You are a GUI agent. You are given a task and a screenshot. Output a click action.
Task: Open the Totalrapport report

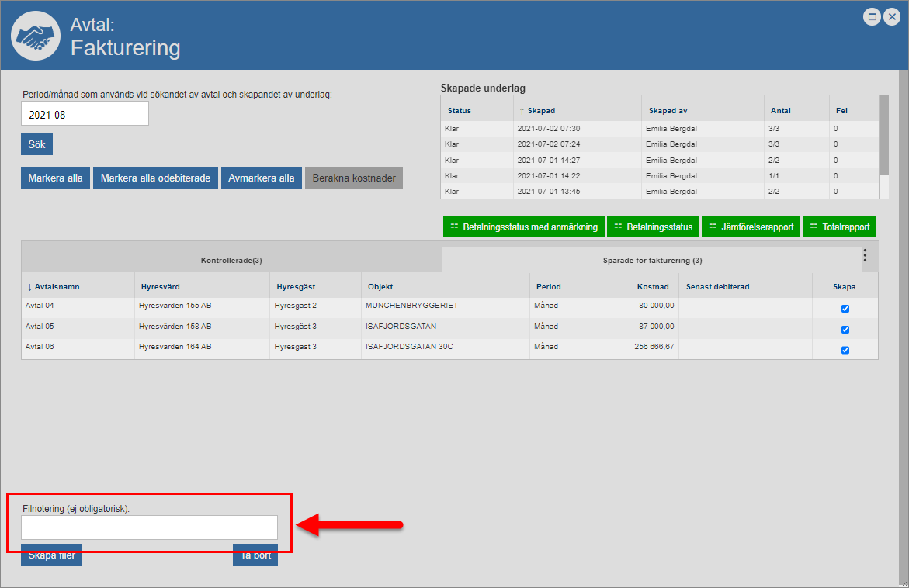tap(839, 227)
